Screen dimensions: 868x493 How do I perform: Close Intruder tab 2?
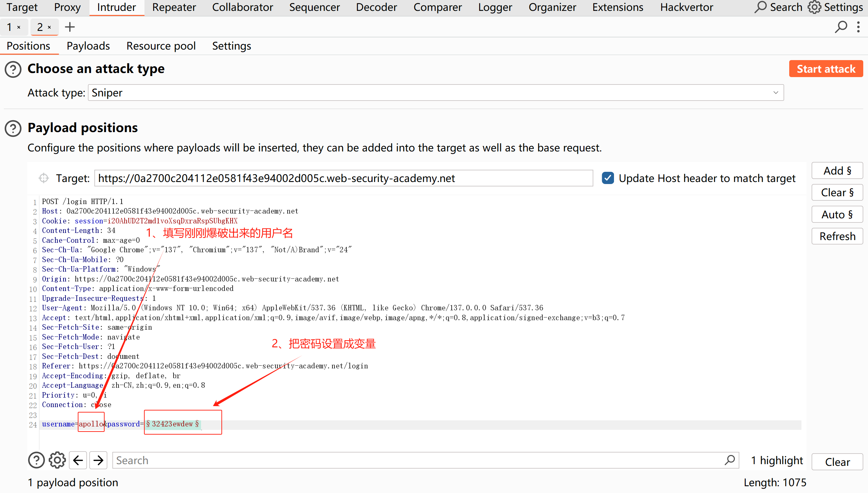click(50, 27)
